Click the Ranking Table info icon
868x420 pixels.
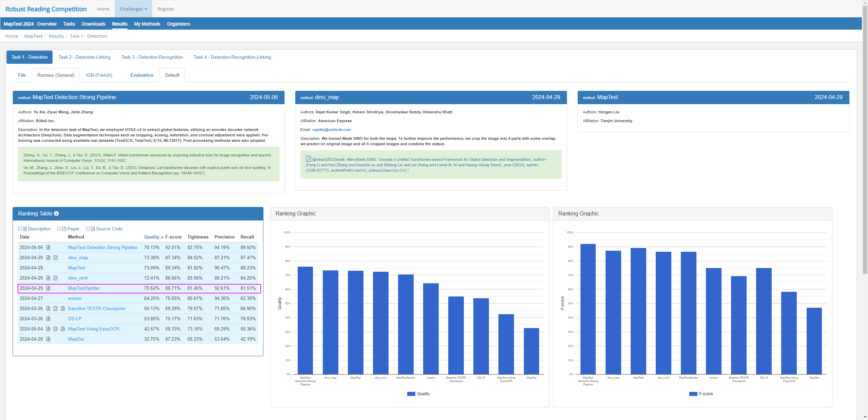pos(56,213)
